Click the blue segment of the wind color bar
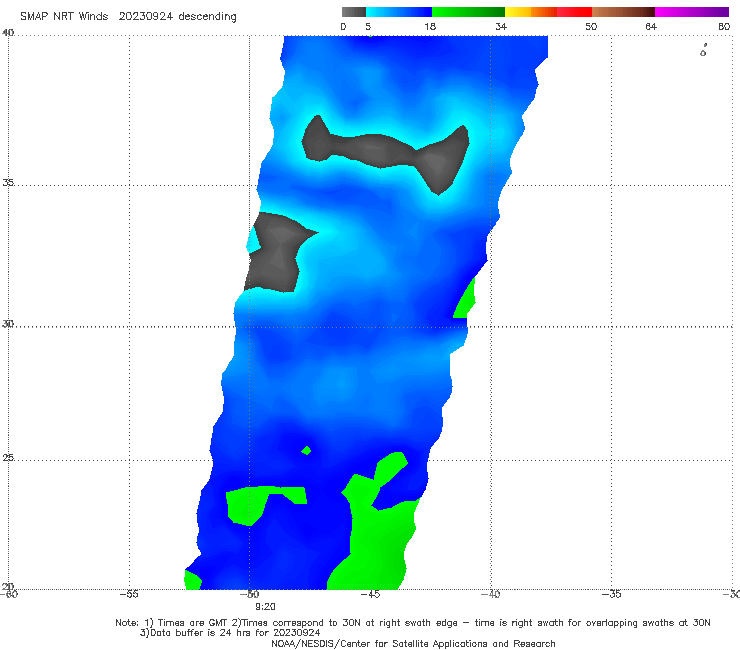The width and height of the screenshot is (740, 650). coord(399,12)
